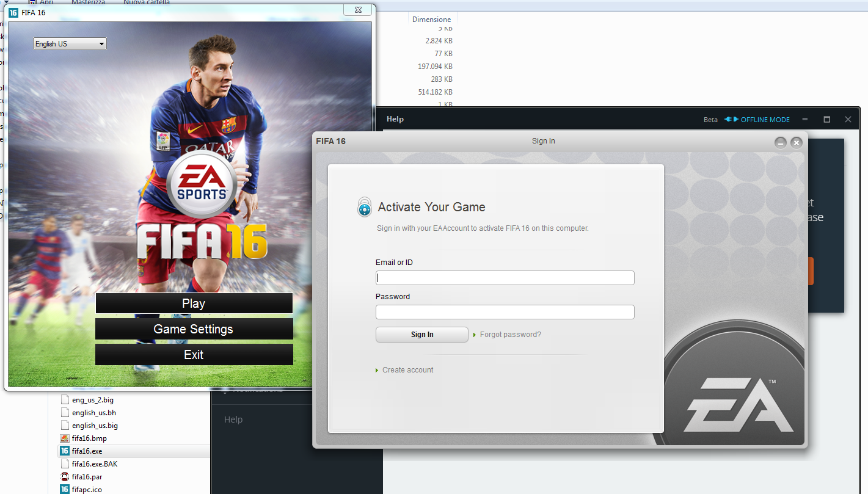Click the fifa16.exe file icon
This screenshot has width=868, height=494.
pyautogui.click(x=65, y=451)
